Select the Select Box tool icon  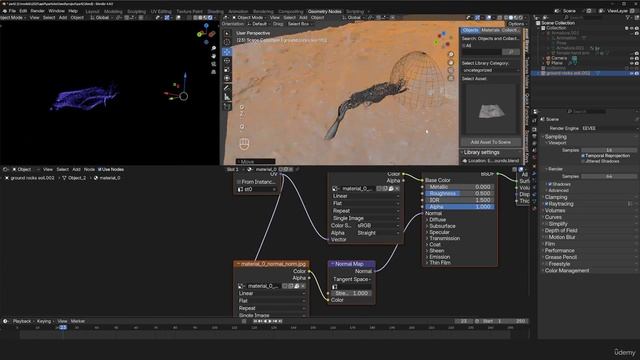coord(227,33)
